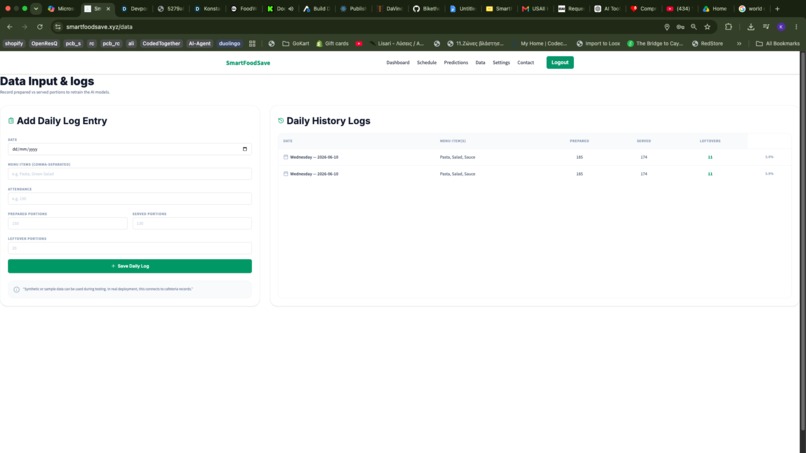Switch to the GitHub tab
The image size is (806, 453).
[x=426, y=9]
